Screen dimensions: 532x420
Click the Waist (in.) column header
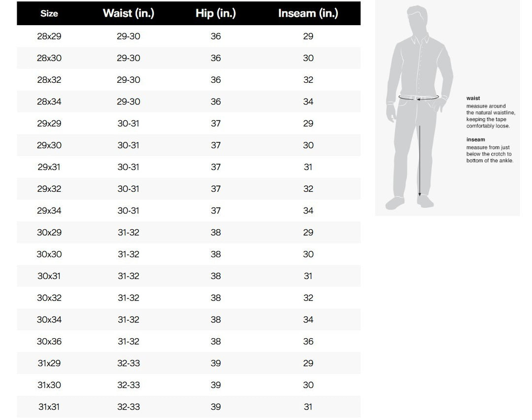pos(129,13)
